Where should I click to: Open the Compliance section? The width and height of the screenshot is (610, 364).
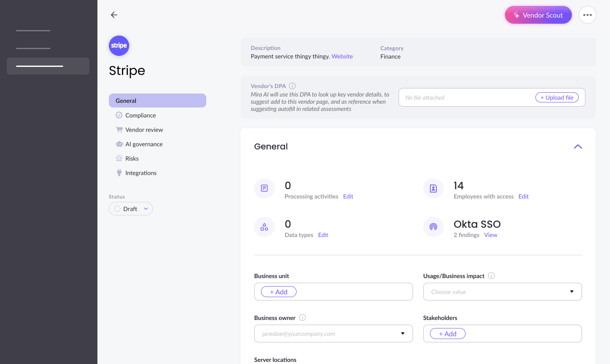click(x=140, y=115)
